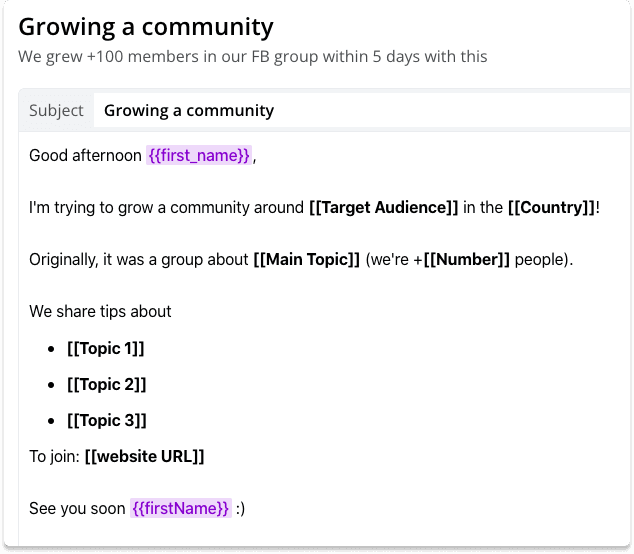Click the "Good afternoon" greeting text

(x=85, y=155)
